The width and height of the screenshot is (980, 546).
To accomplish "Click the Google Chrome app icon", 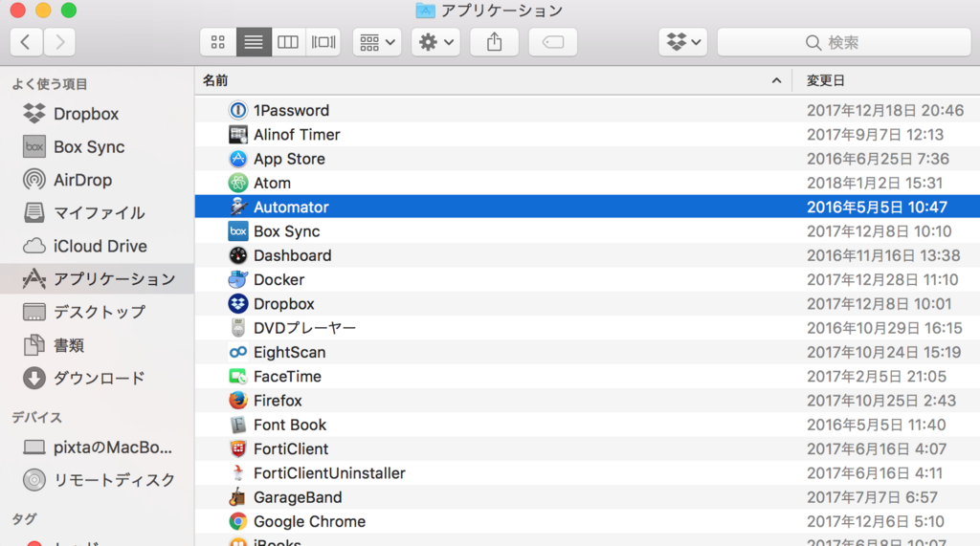I will (237, 521).
